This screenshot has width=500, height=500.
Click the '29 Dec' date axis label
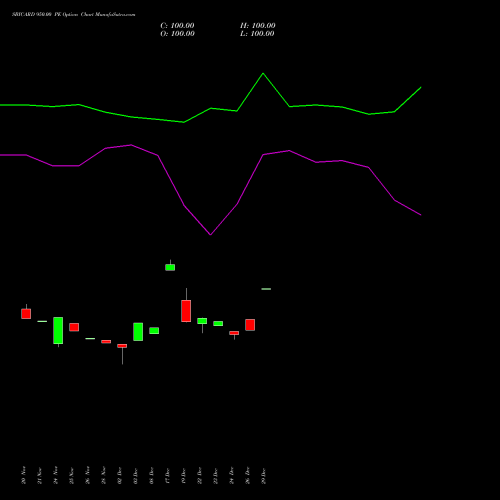[264, 475]
